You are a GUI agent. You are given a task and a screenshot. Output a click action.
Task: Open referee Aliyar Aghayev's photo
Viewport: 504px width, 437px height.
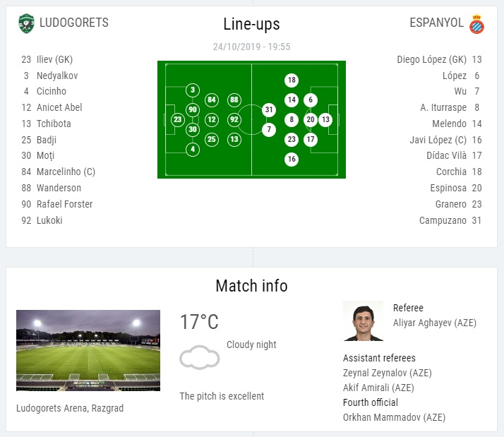click(x=364, y=321)
